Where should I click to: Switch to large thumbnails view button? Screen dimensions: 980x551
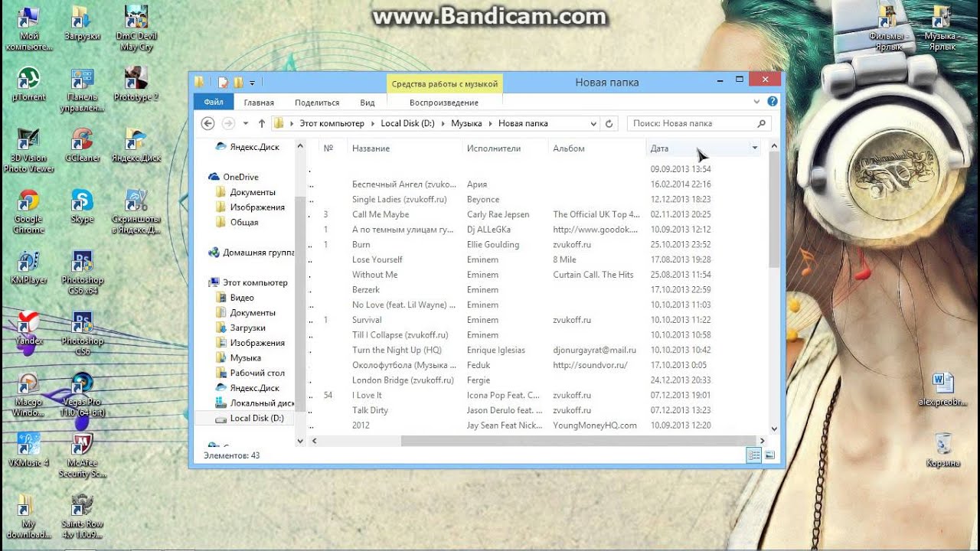pos(769,455)
